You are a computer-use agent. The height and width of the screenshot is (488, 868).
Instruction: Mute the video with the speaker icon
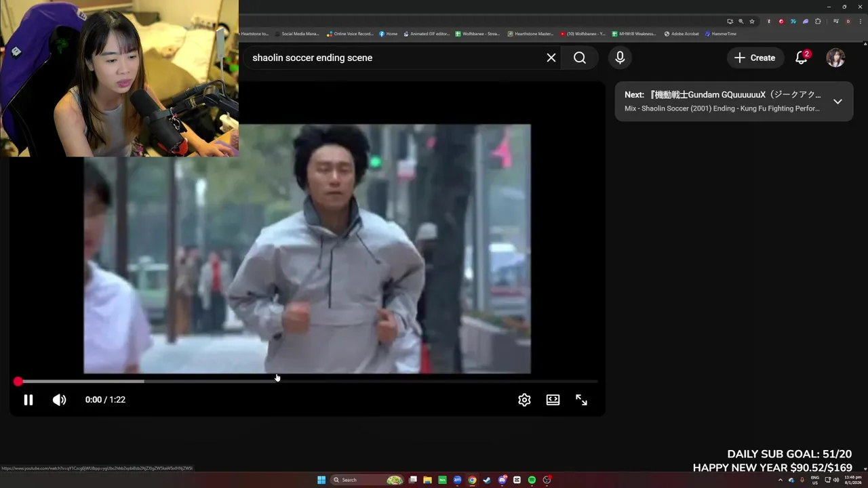pyautogui.click(x=60, y=400)
